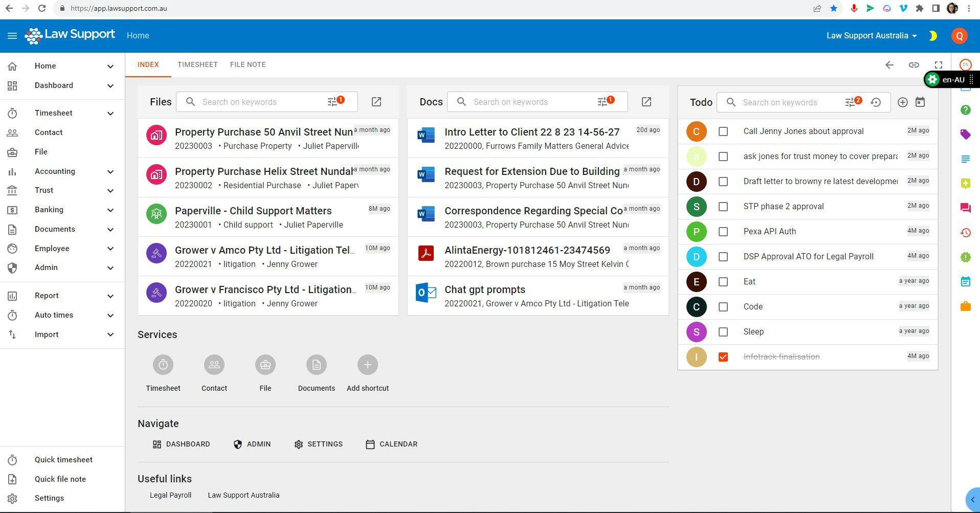Open the Todo calendar view icon
The image size is (980, 513).
[x=921, y=102]
